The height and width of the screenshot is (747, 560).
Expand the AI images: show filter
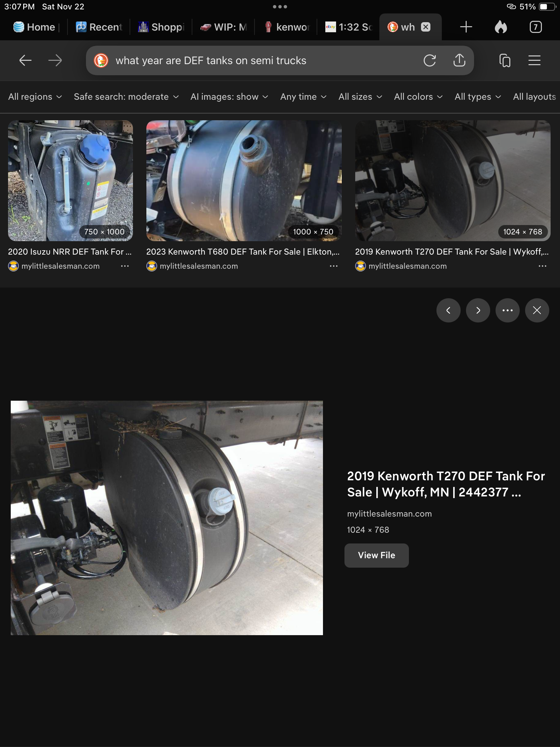point(229,97)
